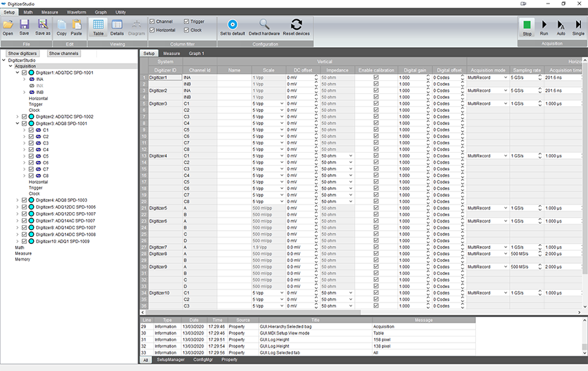Click the INA channel icon under Digitizer1
Viewport: 588px width, 371px height.
(x=32, y=79)
